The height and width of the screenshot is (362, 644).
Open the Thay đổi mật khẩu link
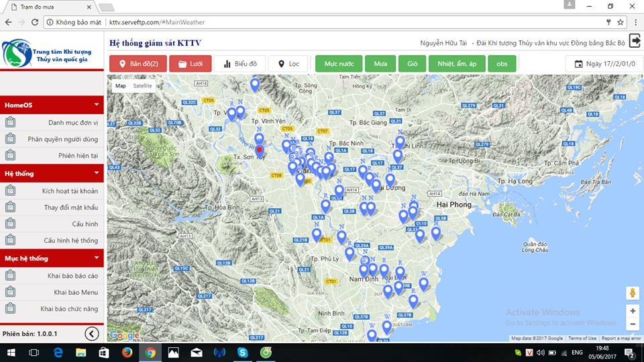pyautogui.click(x=70, y=208)
